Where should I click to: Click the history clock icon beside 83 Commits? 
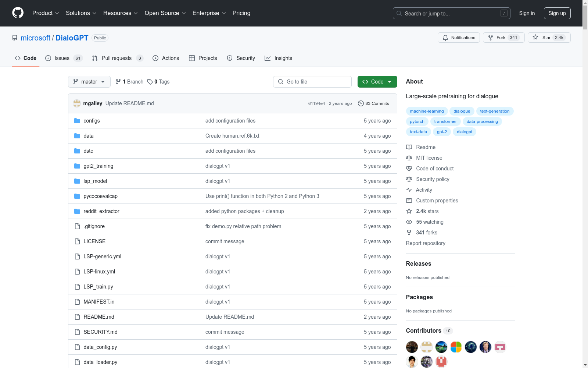pyautogui.click(x=361, y=103)
